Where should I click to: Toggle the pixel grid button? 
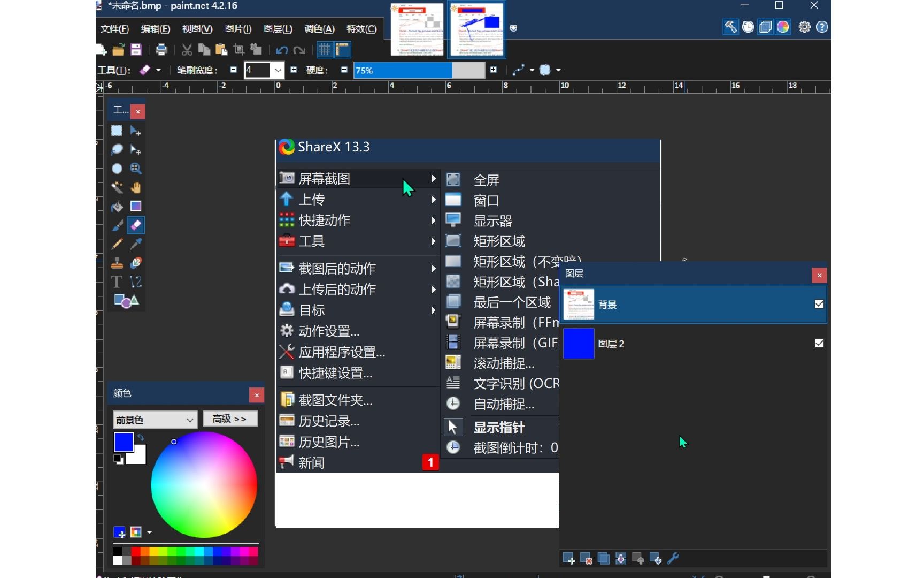(325, 50)
